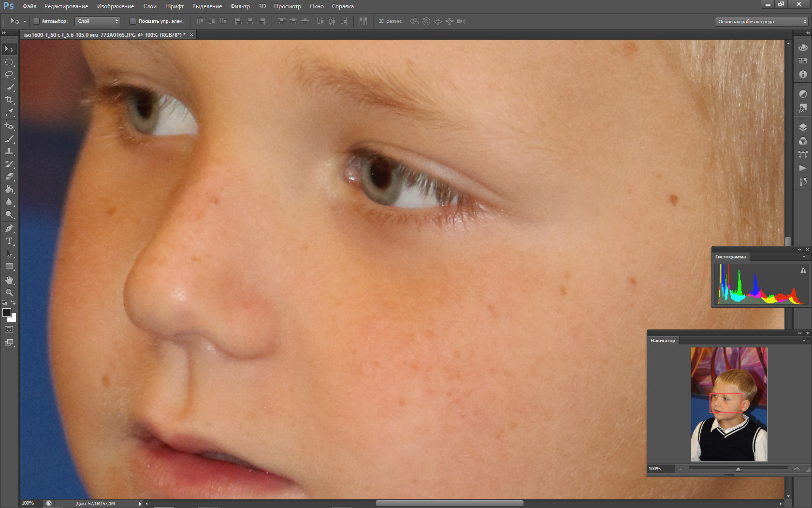This screenshot has width=812, height=508.
Task: Click the Navigator zoom slider handle
Action: 738,469
